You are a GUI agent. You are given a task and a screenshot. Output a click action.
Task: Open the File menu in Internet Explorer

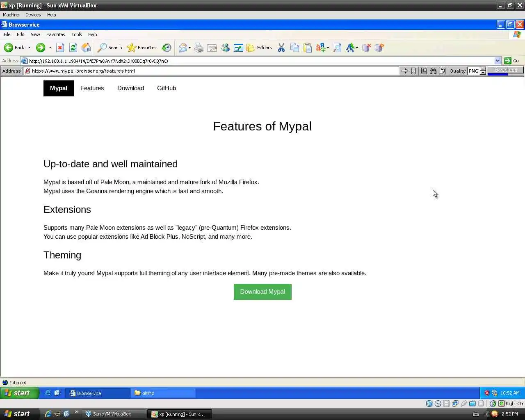[7, 34]
